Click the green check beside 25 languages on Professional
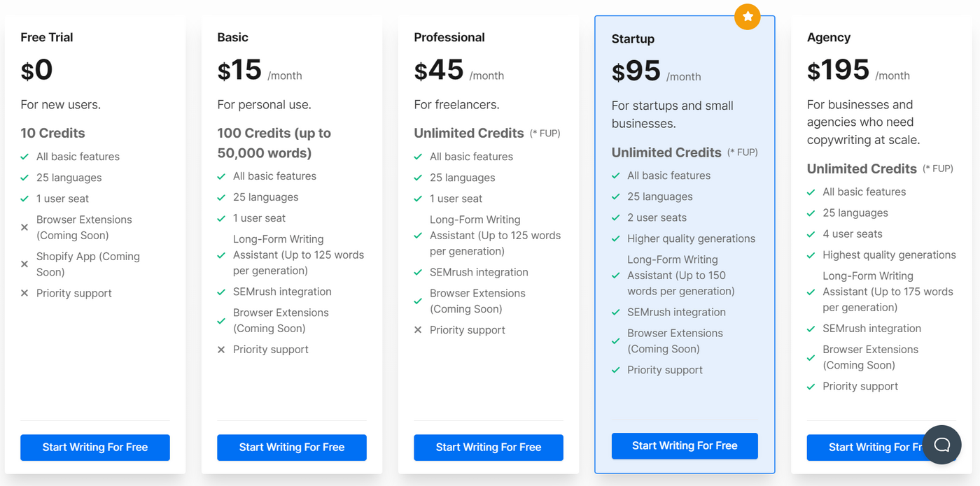This screenshot has height=486, width=980. point(418,178)
